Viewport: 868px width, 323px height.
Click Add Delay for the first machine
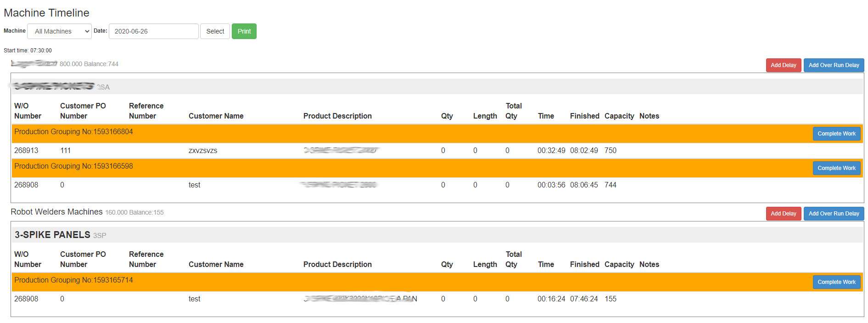pyautogui.click(x=783, y=65)
